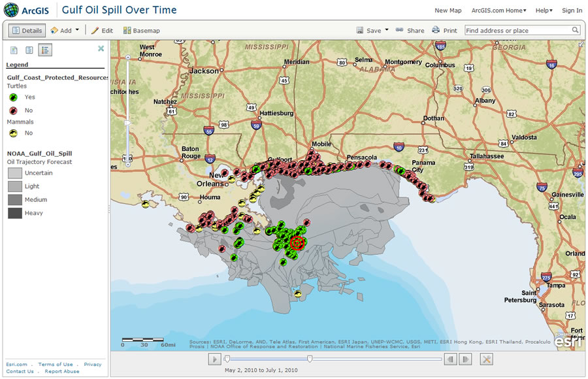The height and width of the screenshot is (379, 588).
Task: Click the left time slider thumb
Action: tap(227, 359)
